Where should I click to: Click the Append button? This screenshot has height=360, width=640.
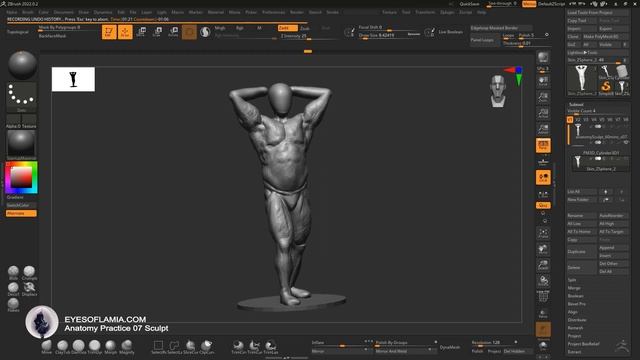tap(613, 248)
